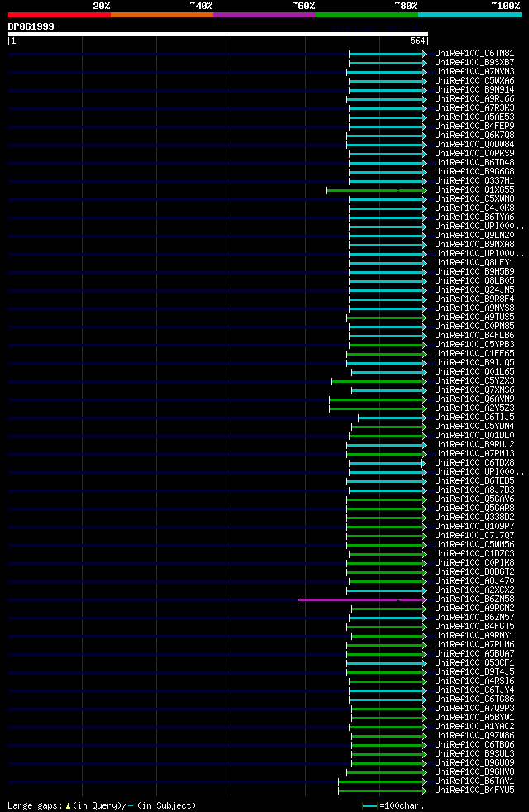Select the UniRef100_B4FYU5 label

(x=474, y=791)
